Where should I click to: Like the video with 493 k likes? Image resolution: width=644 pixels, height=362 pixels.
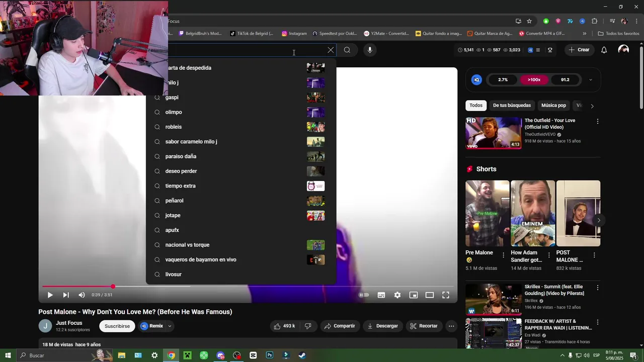tap(284, 326)
